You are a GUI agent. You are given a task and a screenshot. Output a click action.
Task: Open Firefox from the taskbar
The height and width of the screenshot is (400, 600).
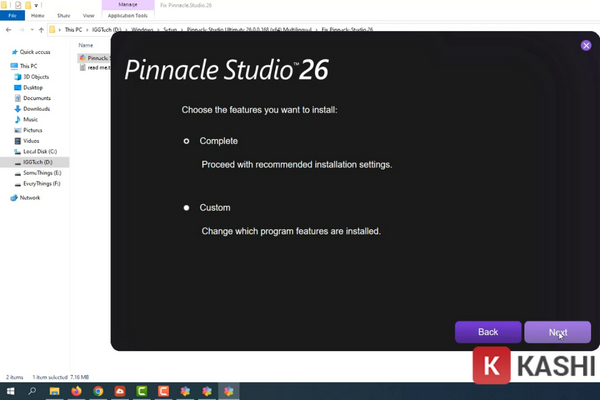pos(76,391)
